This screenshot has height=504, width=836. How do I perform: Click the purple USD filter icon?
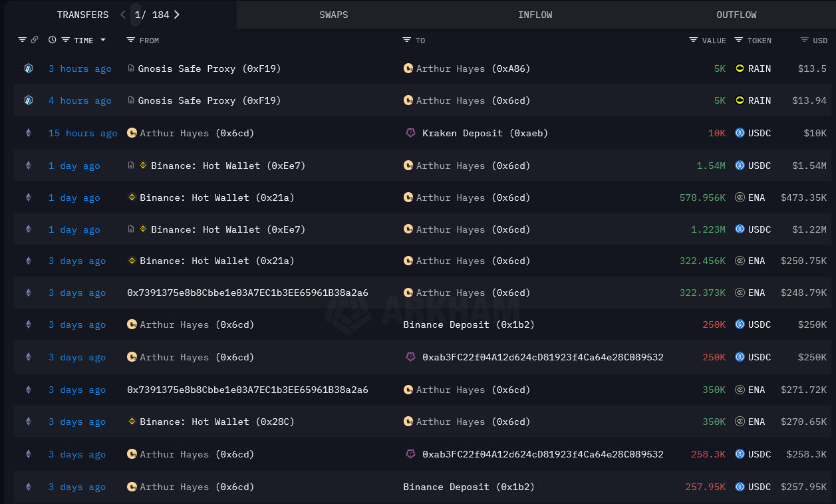(804, 40)
